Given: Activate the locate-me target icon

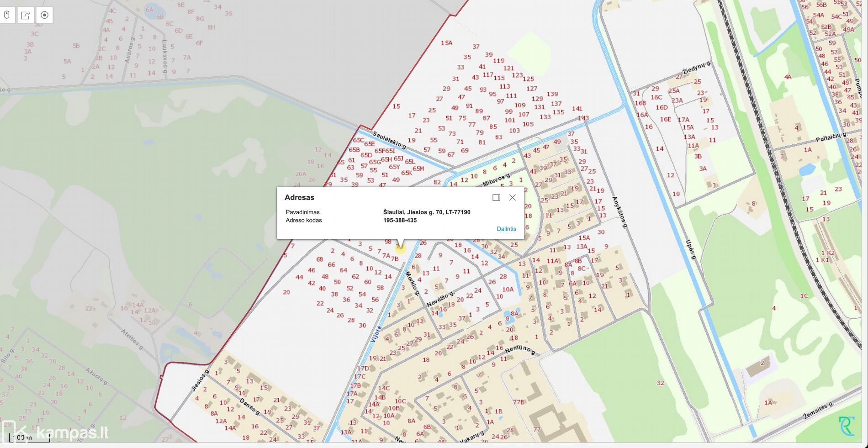Looking at the screenshot, I should [44, 15].
